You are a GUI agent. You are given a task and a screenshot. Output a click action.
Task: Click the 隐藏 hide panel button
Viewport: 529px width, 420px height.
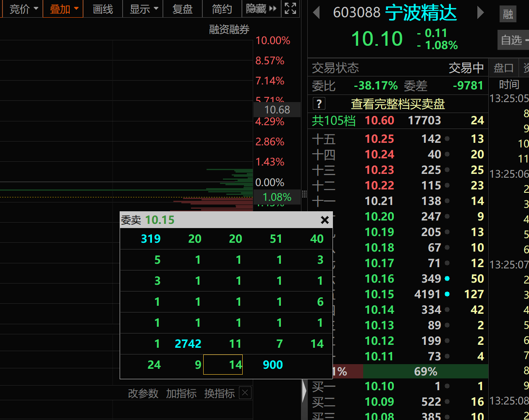pyautogui.click(x=261, y=9)
